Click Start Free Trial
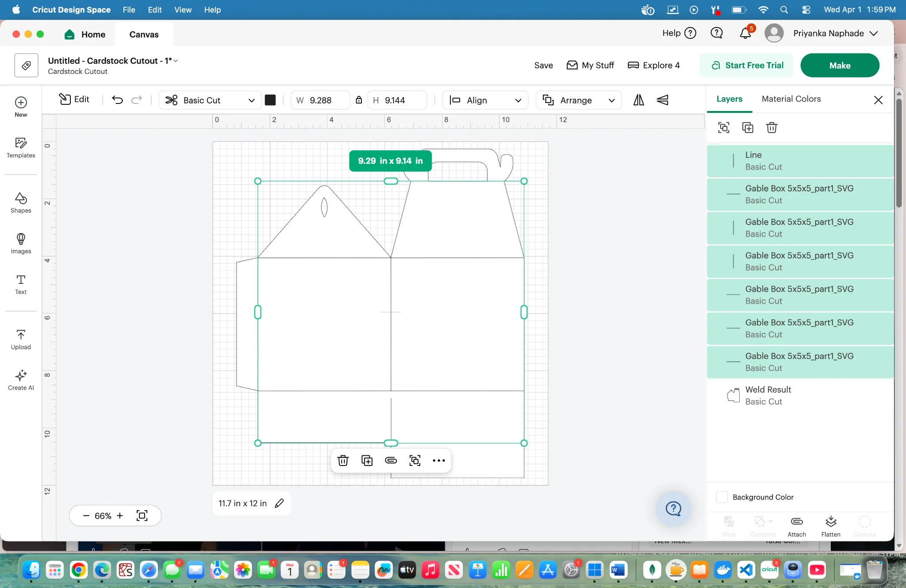Viewport: 906px width, 588px height. tap(747, 65)
